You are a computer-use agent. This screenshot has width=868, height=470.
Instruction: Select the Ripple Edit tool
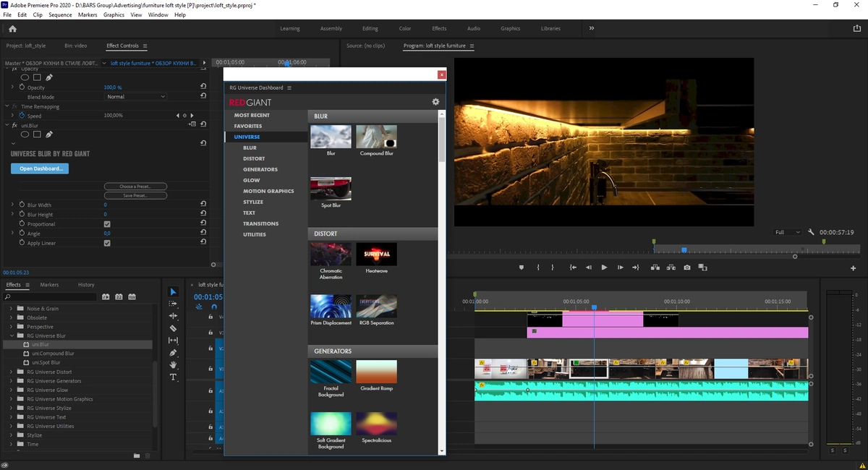173,316
